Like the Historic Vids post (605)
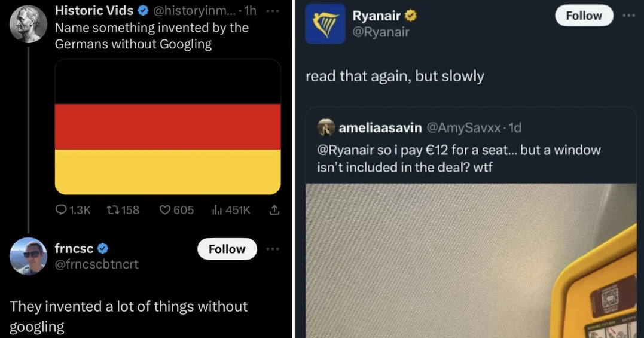The image size is (644, 338). pyautogui.click(x=164, y=210)
